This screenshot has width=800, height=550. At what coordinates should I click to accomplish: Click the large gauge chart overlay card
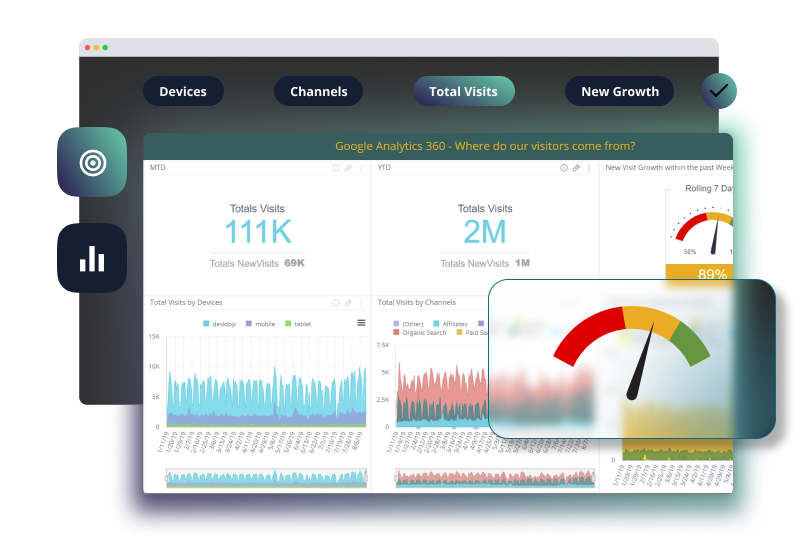coord(631,358)
